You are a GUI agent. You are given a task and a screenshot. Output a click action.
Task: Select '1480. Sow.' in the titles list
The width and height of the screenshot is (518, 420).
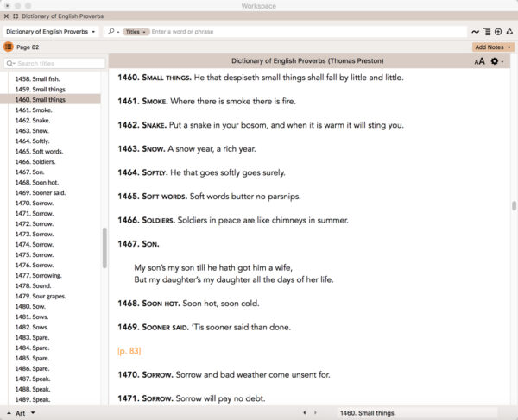click(x=30, y=306)
